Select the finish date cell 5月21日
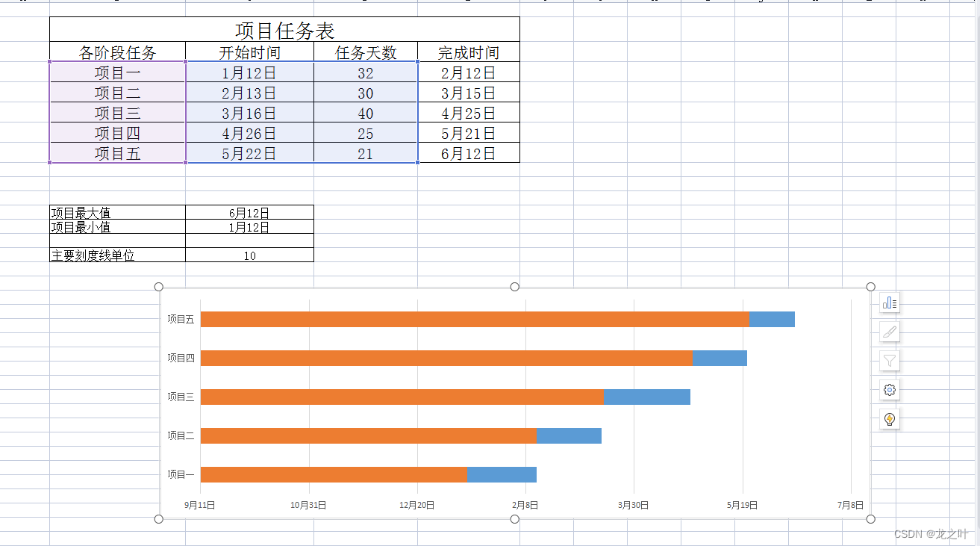 [x=469, y=133]
